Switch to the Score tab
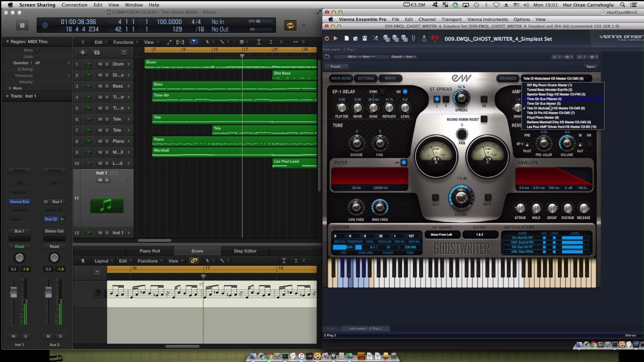 pos(197,251)
